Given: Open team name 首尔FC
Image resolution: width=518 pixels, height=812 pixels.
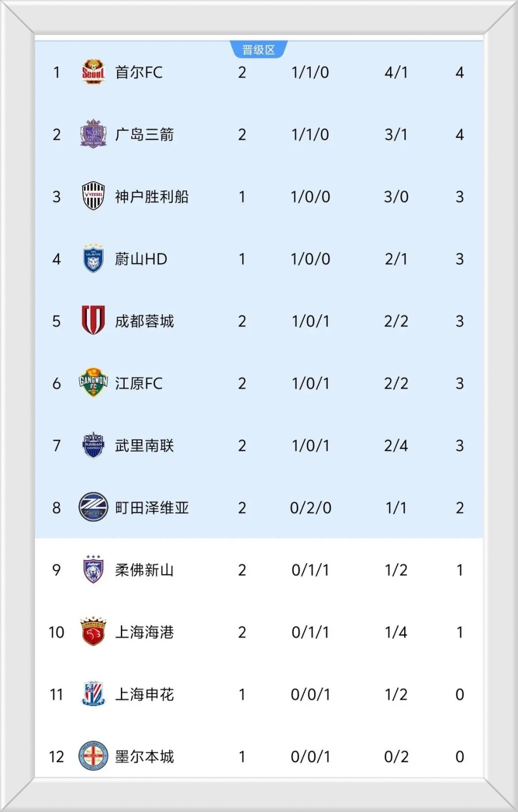Looking at the screenshot, I should pos(139,72).
